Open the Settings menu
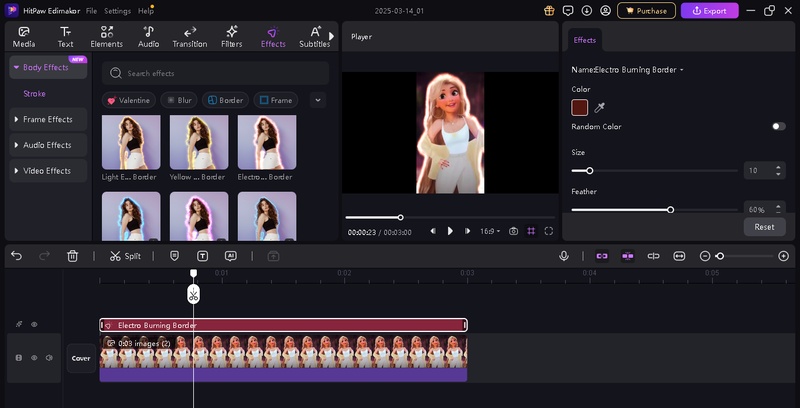The height and width of the screenshot is (408, 800). [x=117, y=11]
